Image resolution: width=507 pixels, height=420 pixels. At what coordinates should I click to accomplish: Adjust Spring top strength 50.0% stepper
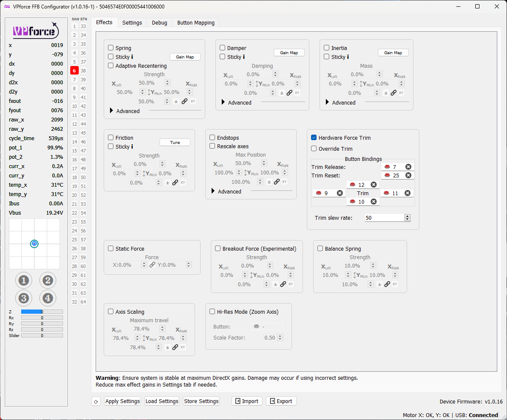(168, 83)
